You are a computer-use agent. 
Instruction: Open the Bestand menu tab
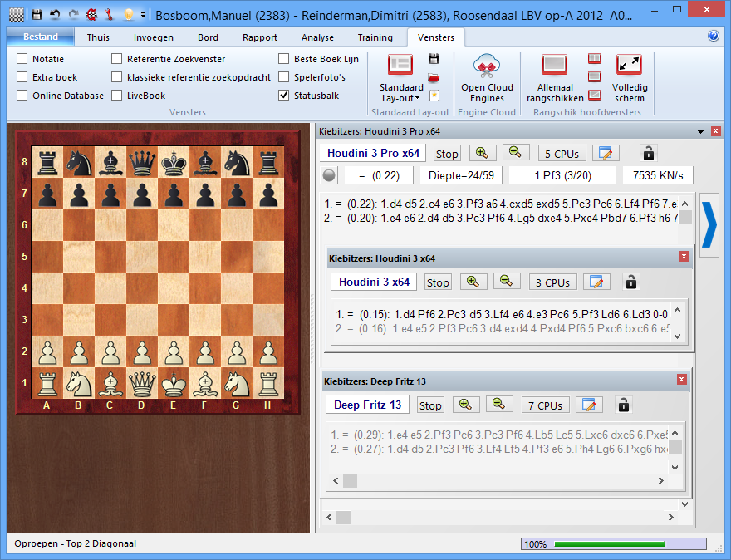[41, 37]
